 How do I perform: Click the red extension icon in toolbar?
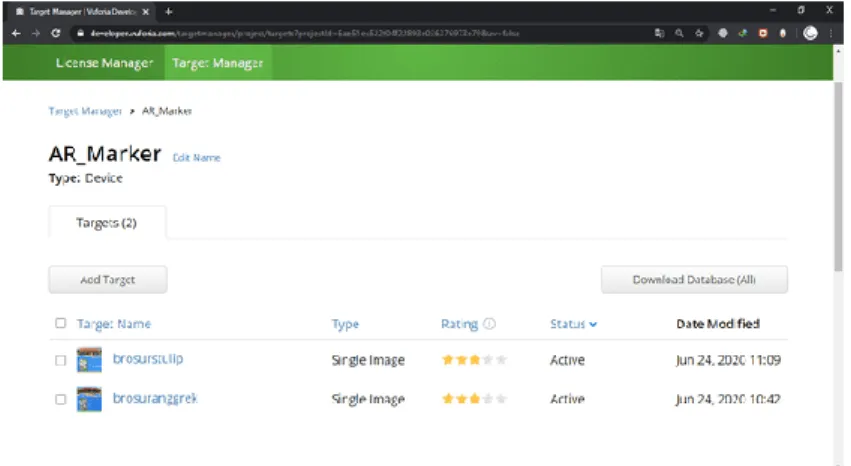[763, 34]
